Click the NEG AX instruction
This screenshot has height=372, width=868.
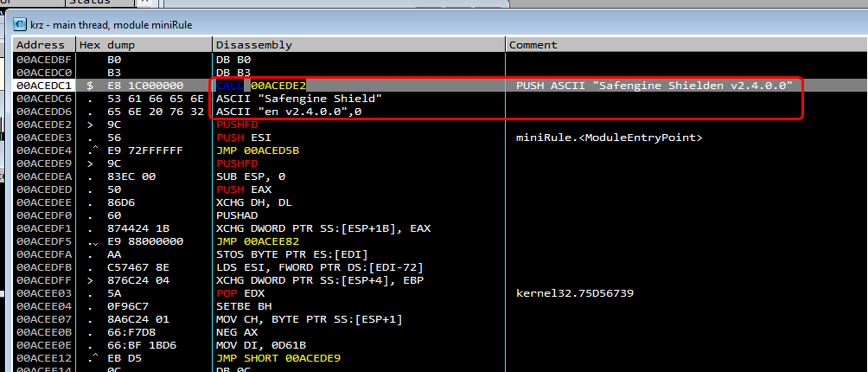[237, 332]
